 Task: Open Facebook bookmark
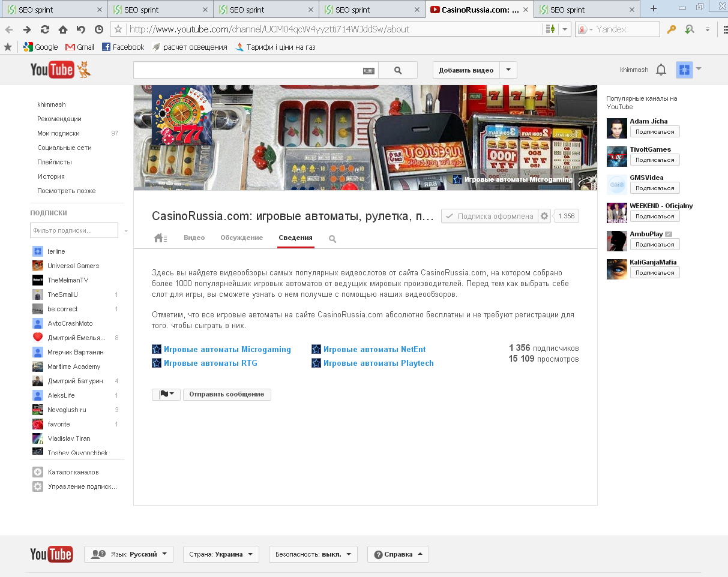[123, 47]
